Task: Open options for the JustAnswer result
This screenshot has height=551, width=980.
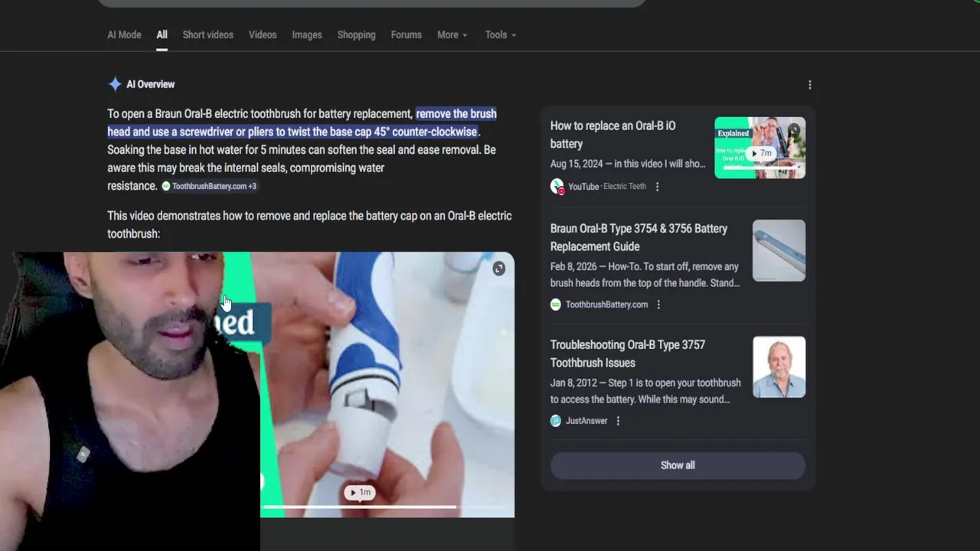Action: (x=618, y=421)
